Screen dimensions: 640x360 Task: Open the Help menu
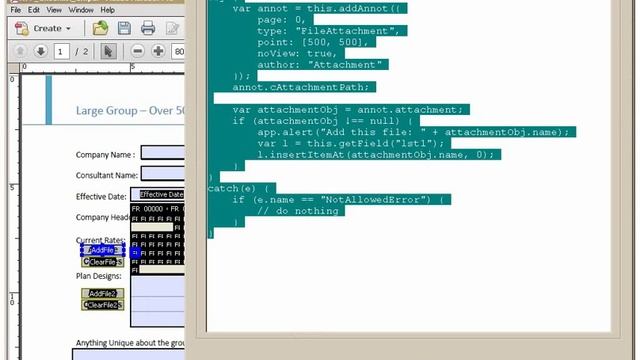click(107, 10)
